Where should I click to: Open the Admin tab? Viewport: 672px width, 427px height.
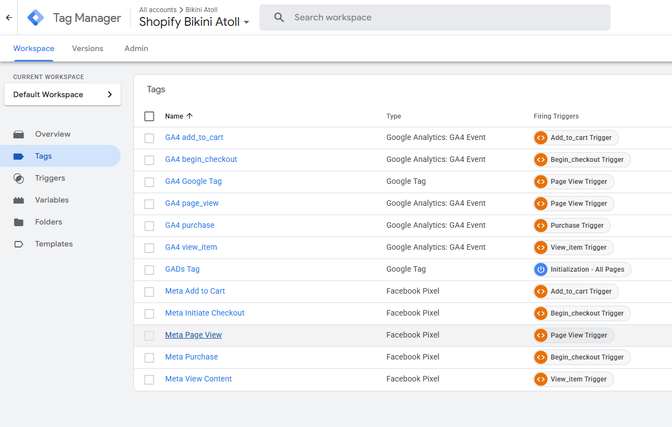coord(136,48)
